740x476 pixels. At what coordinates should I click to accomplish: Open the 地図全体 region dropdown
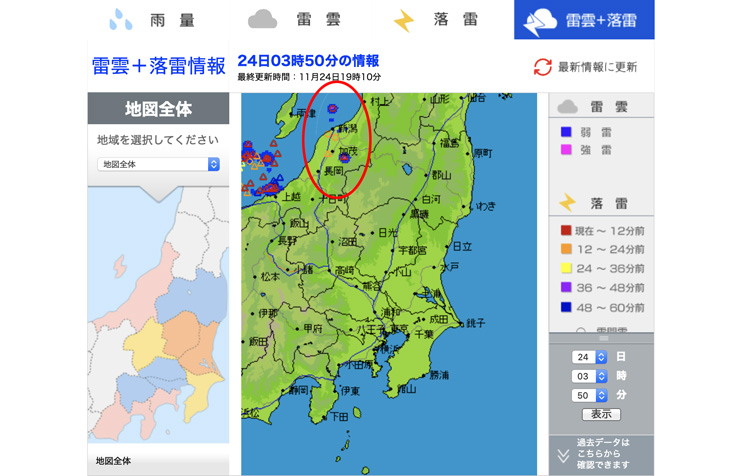click(158, 164)
